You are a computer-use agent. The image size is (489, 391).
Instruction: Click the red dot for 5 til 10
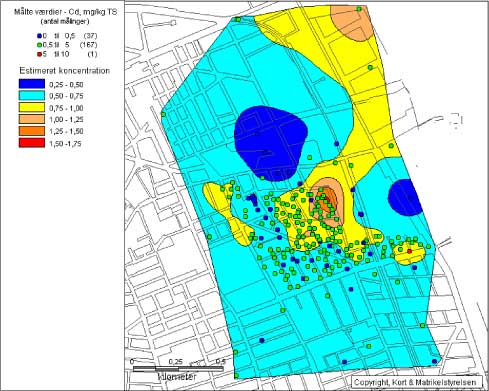pyautogui.click(x=40, y=54)
